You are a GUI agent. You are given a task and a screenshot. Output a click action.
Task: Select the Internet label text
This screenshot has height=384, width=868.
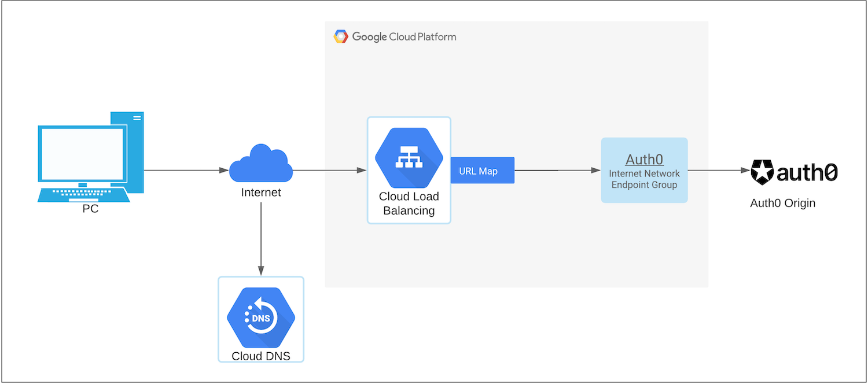coord(260,192)
